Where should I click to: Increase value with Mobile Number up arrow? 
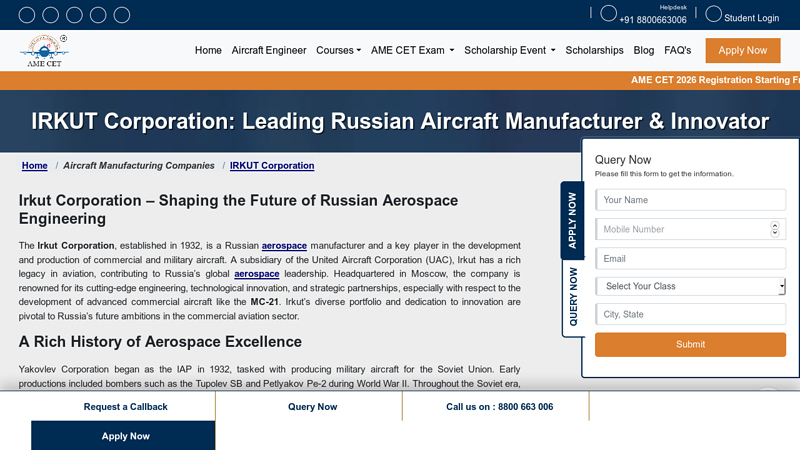coord(775,226)
